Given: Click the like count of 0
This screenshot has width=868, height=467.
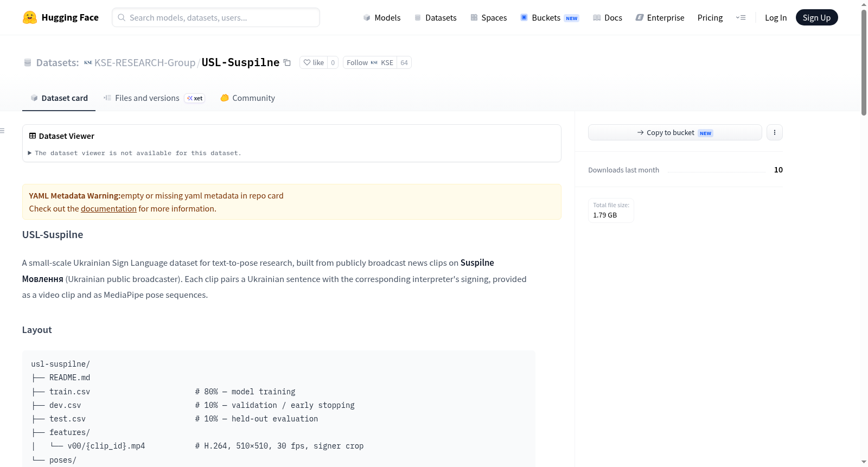Looking at the screenshot, I should pyautogui.click(x=333, y=62).
